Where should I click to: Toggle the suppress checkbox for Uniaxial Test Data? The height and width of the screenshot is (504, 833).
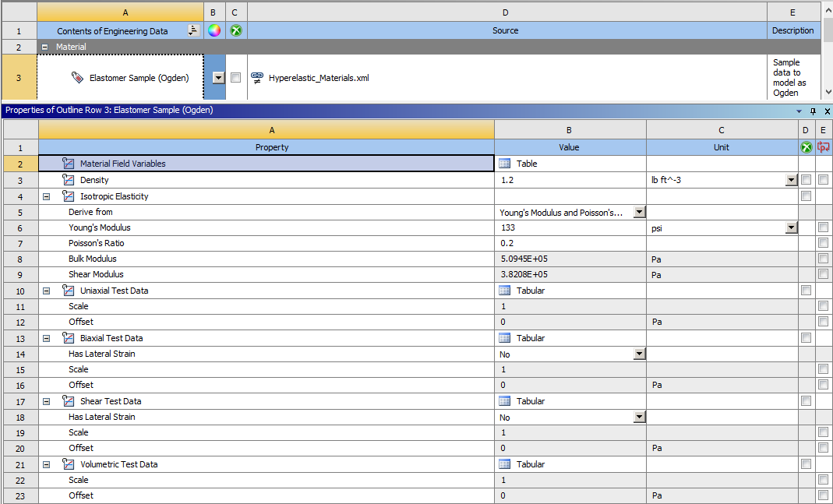806,291
